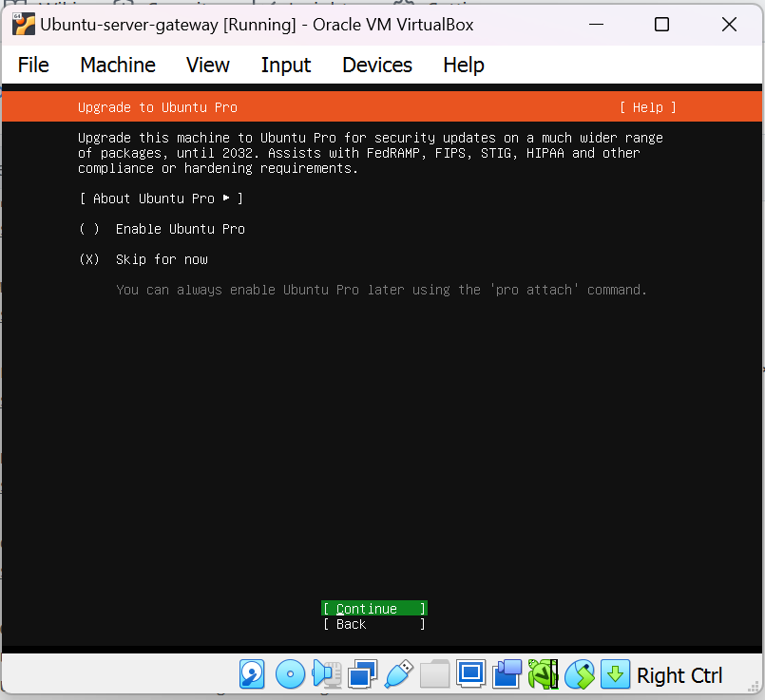
Task: Open the shared folders status icon
Action: pos(434,674)
